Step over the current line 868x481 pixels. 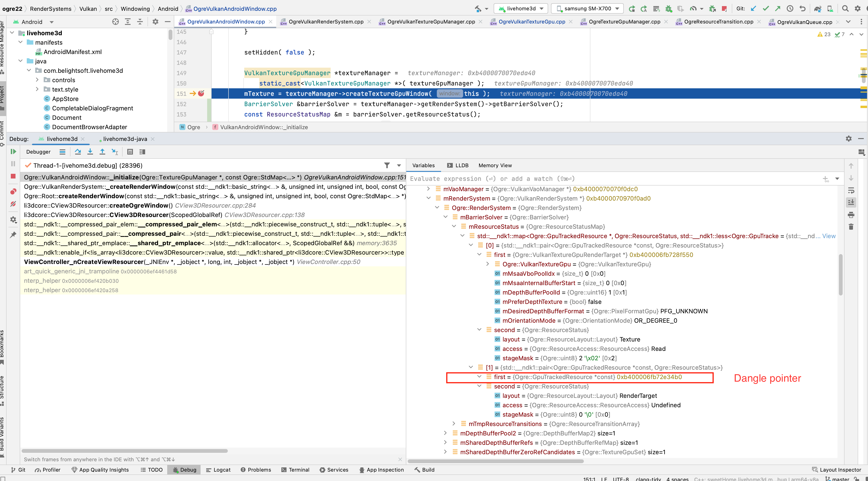tap(78, 152)
